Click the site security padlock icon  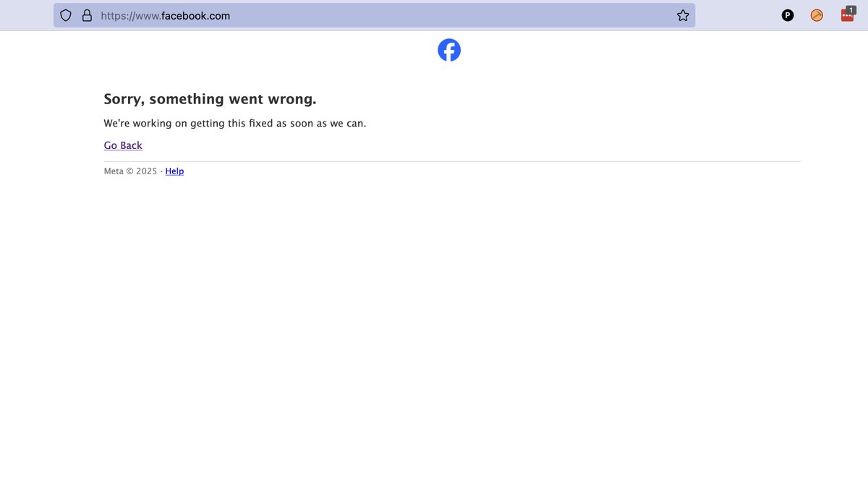(x=87, y=15)
